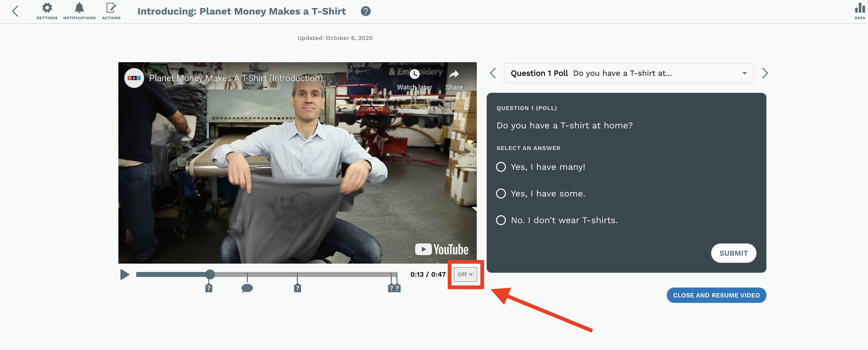
Task: Click the back arrow at top left
Action: (x=15, y=11)
